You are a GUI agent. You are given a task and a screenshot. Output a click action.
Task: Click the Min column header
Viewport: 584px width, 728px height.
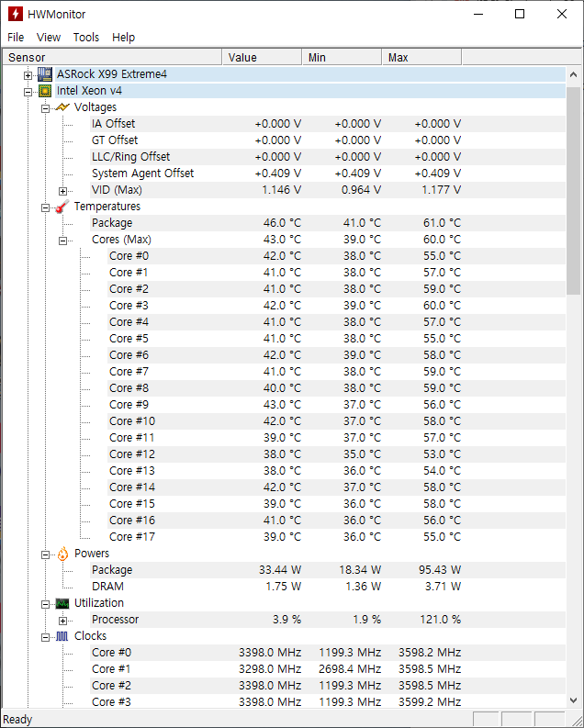pos(342,57)
